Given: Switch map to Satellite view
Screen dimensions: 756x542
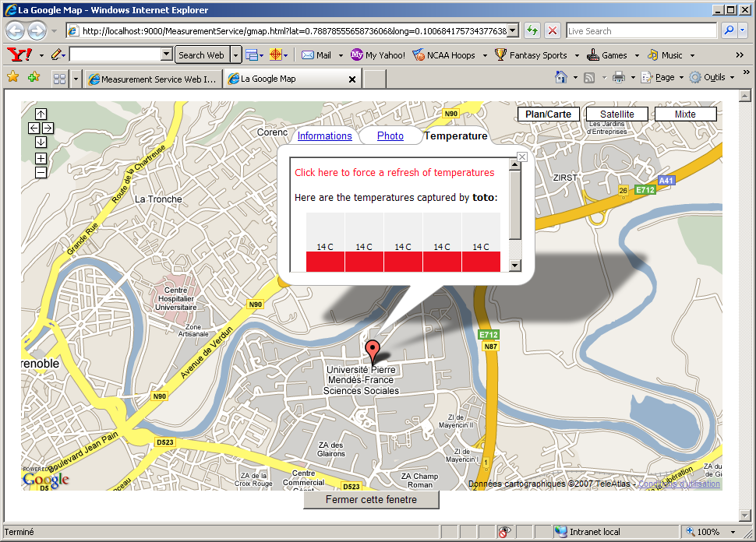Looking at the screenshot, I should (x=616, y=114).
